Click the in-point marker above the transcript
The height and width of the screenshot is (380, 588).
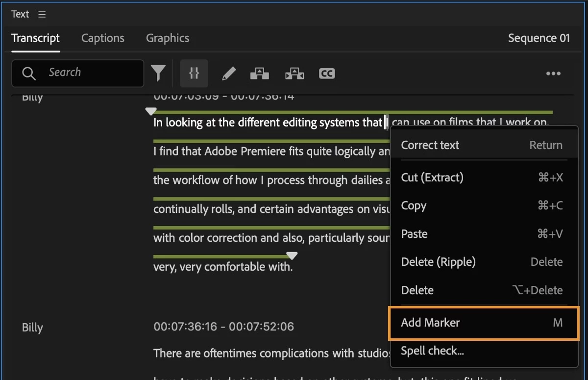[151, 111]
